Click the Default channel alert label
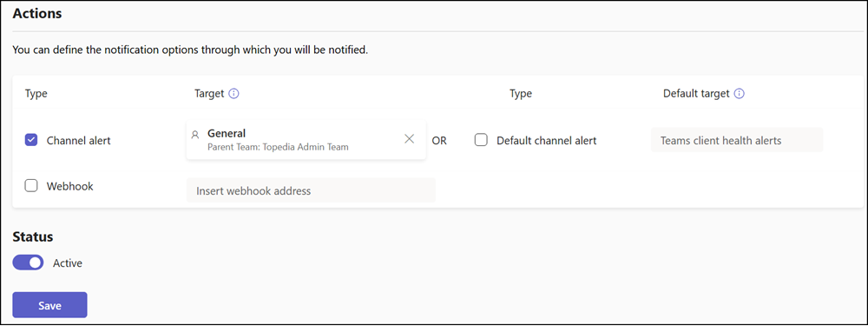The width and height of the screenshot is (868, 326). [546, 141]
